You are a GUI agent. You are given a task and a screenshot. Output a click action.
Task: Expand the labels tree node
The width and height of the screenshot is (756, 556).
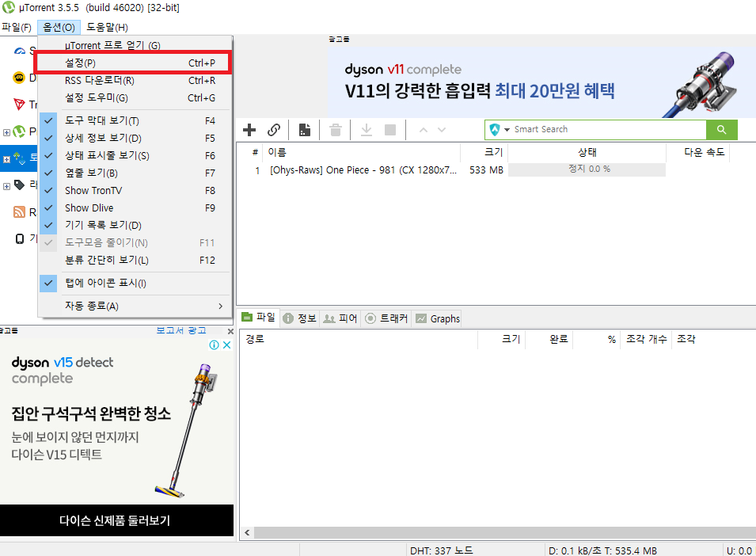click(7, 186)
